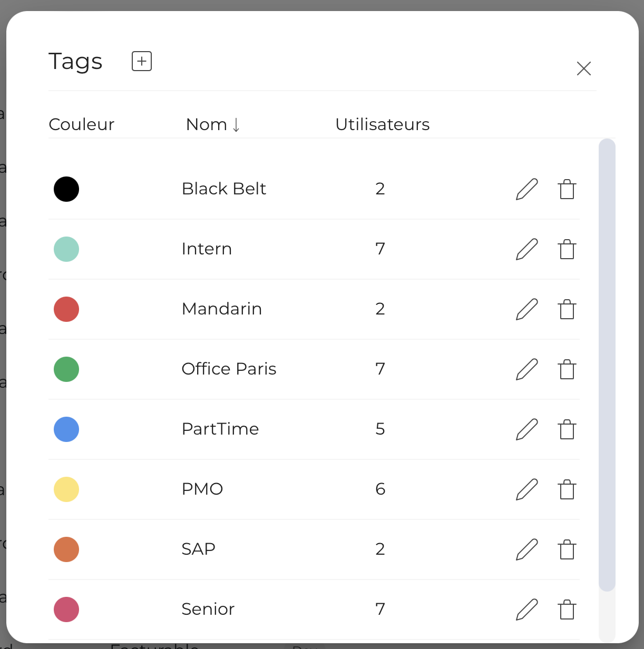
Task: Click the black color swatch for Black Belt
Action: [66, 189]
